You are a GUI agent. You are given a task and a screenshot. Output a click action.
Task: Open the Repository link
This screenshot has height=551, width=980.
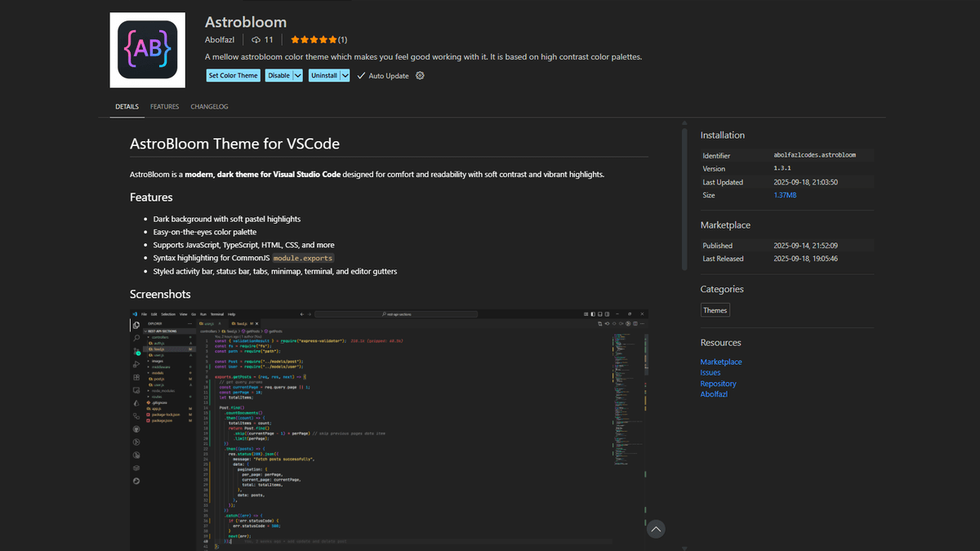click(718, 384)
